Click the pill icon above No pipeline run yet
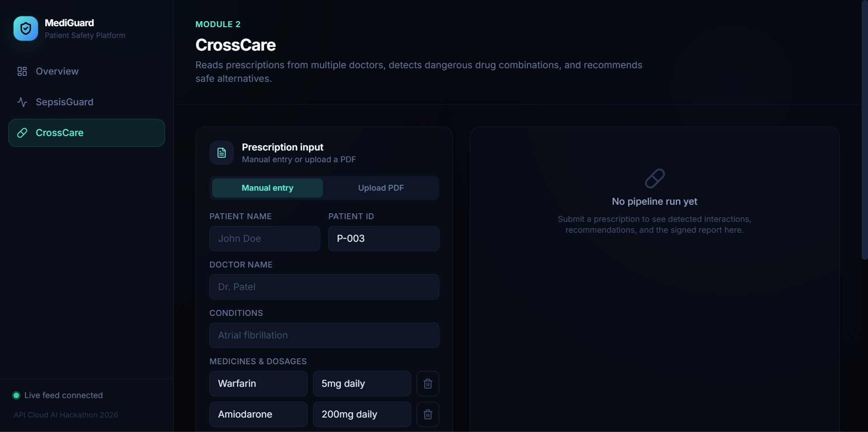868x432 pixels. point(655,178)
